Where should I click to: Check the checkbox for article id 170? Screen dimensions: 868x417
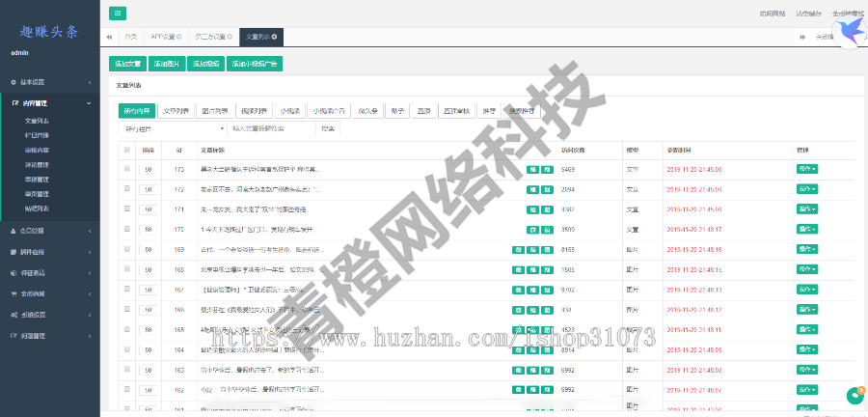pyautogui.click(x=127, y=229)
